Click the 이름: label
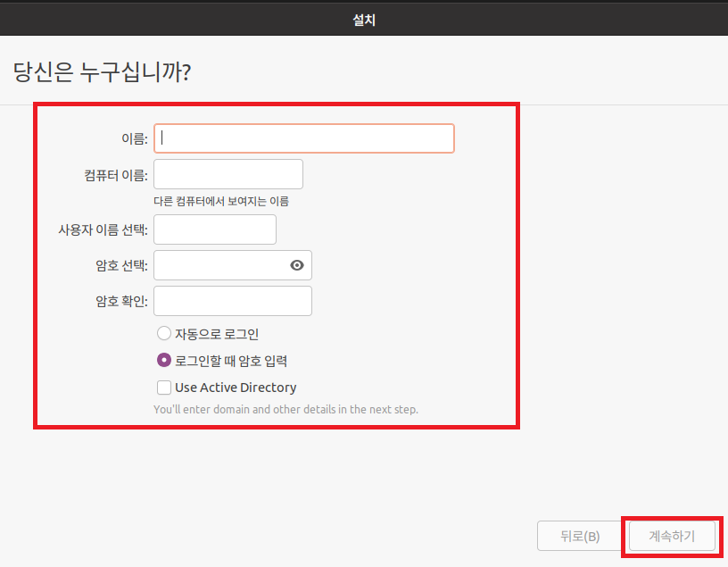This screenshot has width=728, height=567. 135,138
